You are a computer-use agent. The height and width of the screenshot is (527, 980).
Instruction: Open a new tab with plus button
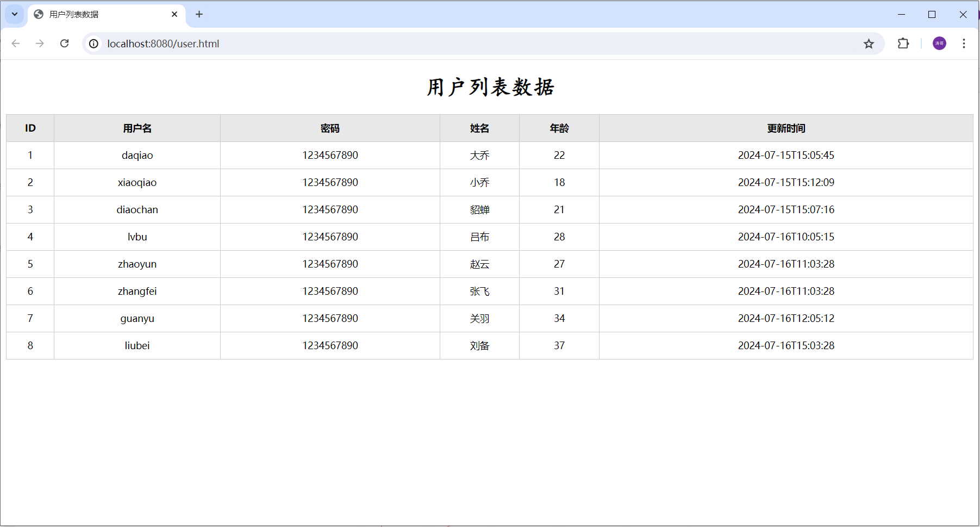(199, 14)
